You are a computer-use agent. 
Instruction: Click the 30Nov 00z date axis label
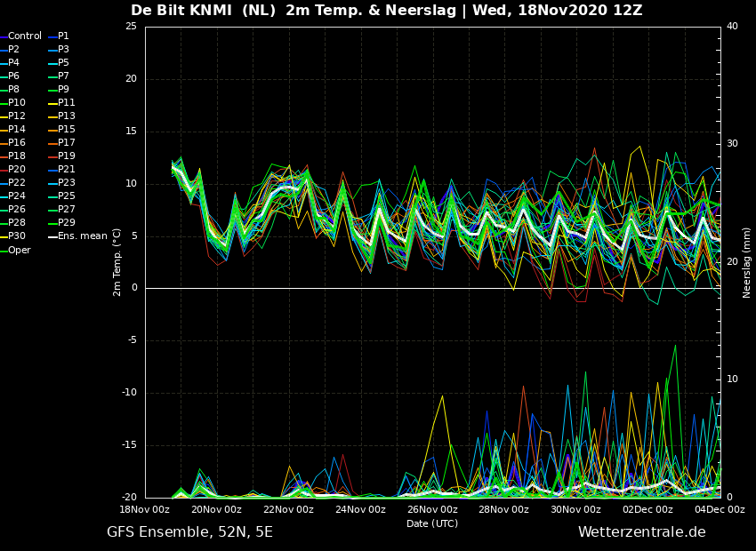pos(576,509)
